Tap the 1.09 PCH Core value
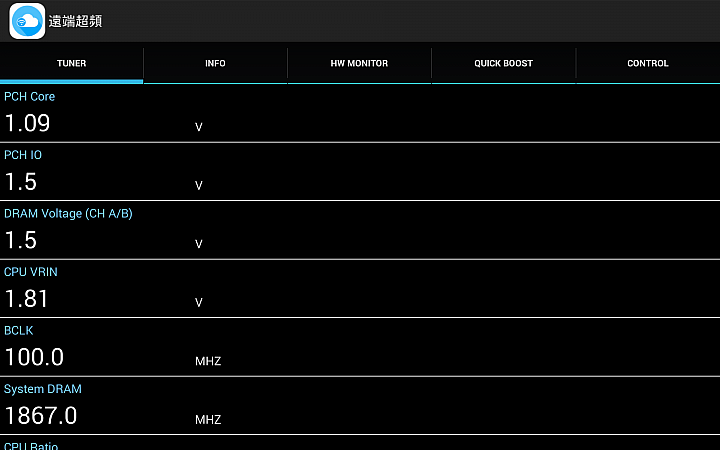720x450 pixels. pos(27,123)
